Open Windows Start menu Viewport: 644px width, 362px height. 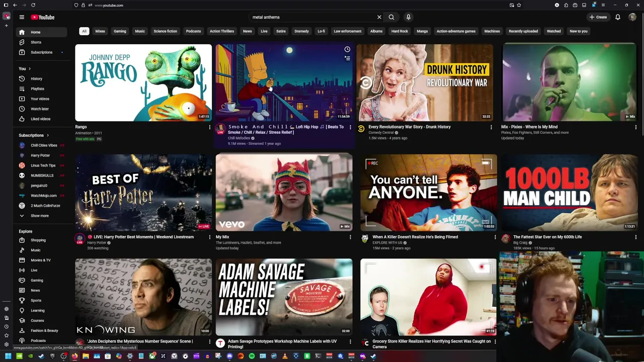coord(8,356)
